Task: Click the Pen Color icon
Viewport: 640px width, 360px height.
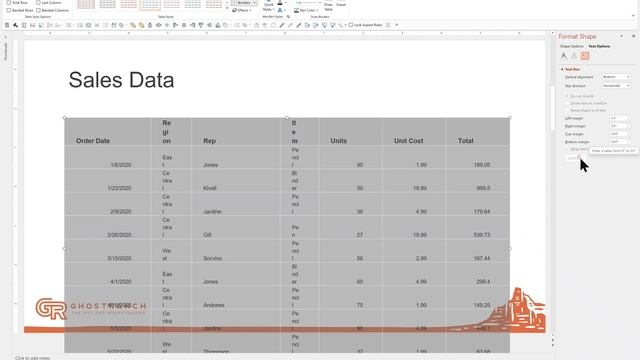Action: tap(296, 10)
